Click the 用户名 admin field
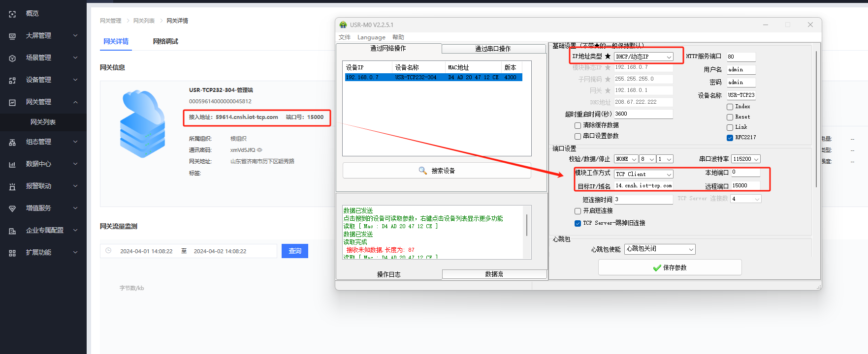This screenshot has width=868, height=354. (741, 70)
